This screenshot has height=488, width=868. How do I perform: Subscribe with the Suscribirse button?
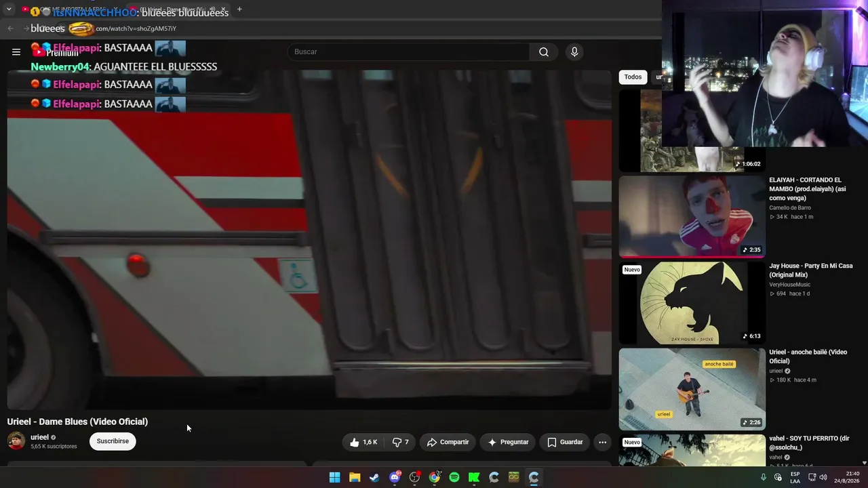pyautogui.click(x=113, y=441)
